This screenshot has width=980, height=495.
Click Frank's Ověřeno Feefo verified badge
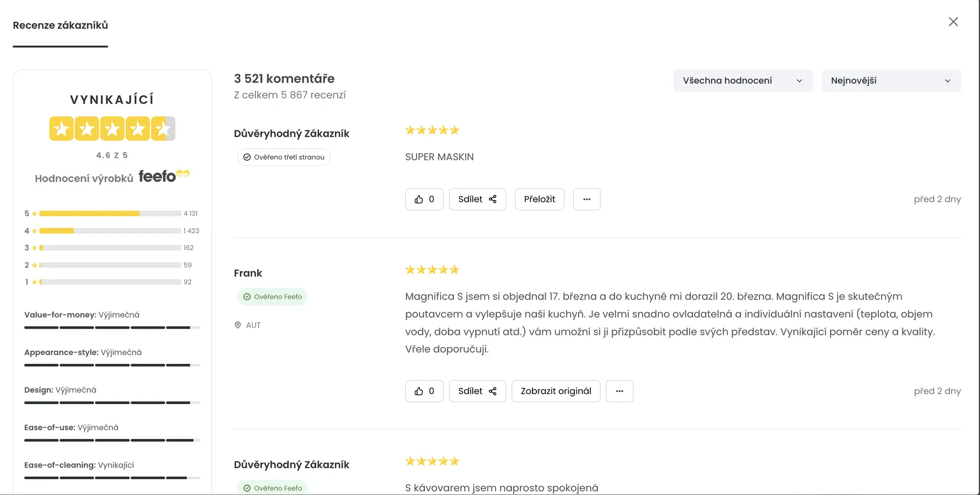tap(273, 296)
